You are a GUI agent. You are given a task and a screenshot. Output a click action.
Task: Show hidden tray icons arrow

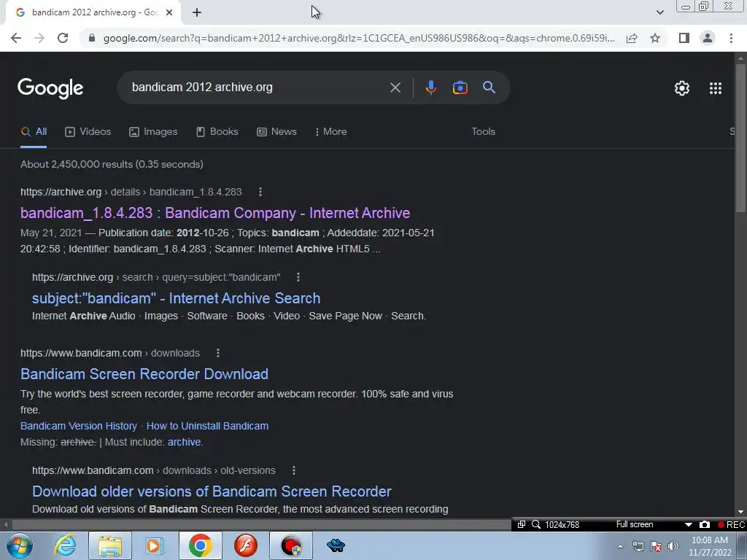click(620, 547)
